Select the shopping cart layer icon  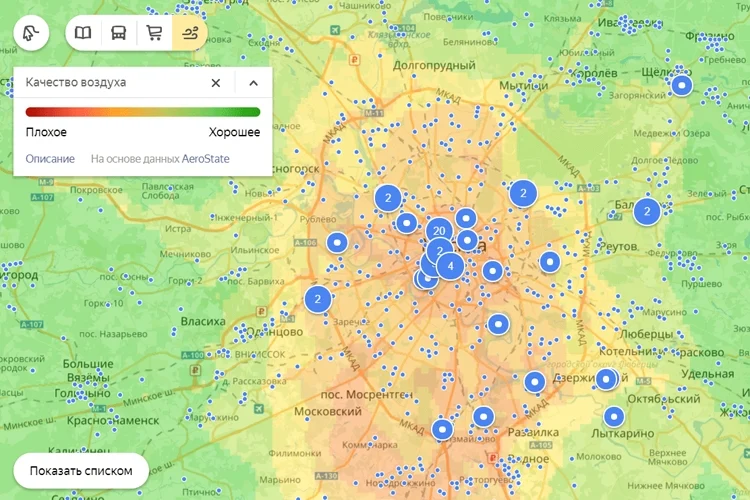coord(154,33)
